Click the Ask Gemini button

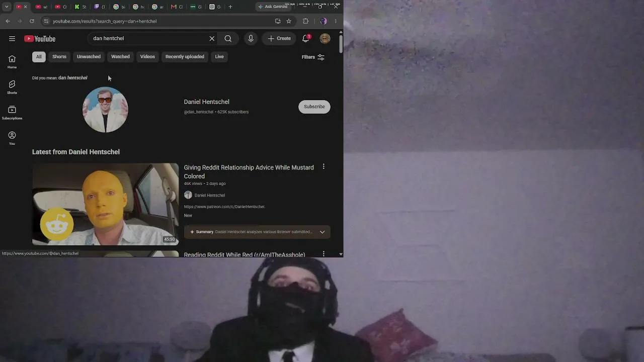tap(272, 7)
